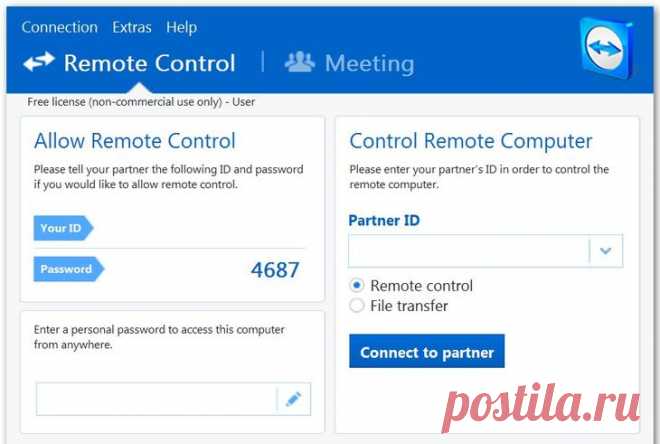Open the Help menu
Image resolution: width=660 pixels, height=444 pixels.
[182, 27]
